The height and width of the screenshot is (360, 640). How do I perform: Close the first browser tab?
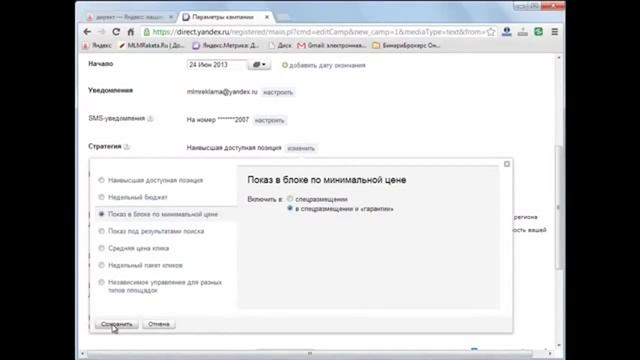[x=171, y=17]
